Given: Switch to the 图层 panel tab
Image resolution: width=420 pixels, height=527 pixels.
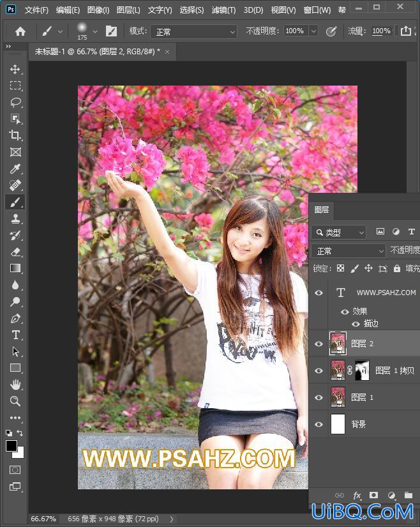Looking at the screenshot, I should [322, 210].
